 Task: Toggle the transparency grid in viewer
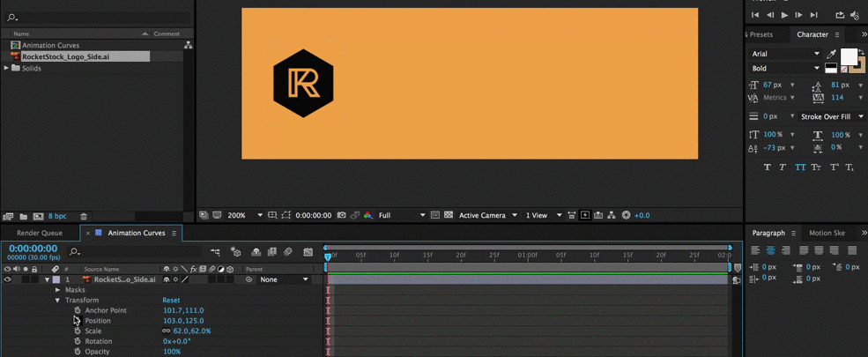[x=449, y=215]
